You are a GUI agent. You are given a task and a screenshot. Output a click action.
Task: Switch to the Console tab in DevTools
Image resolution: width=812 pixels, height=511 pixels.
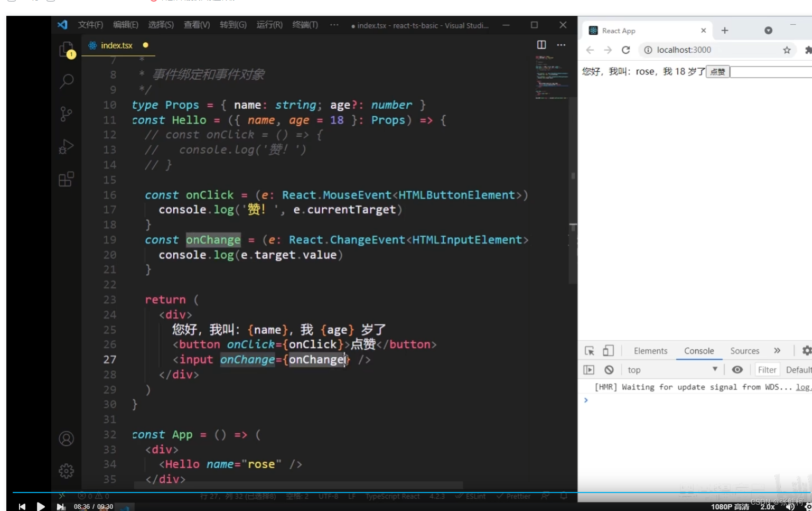[x=699, y=351]
